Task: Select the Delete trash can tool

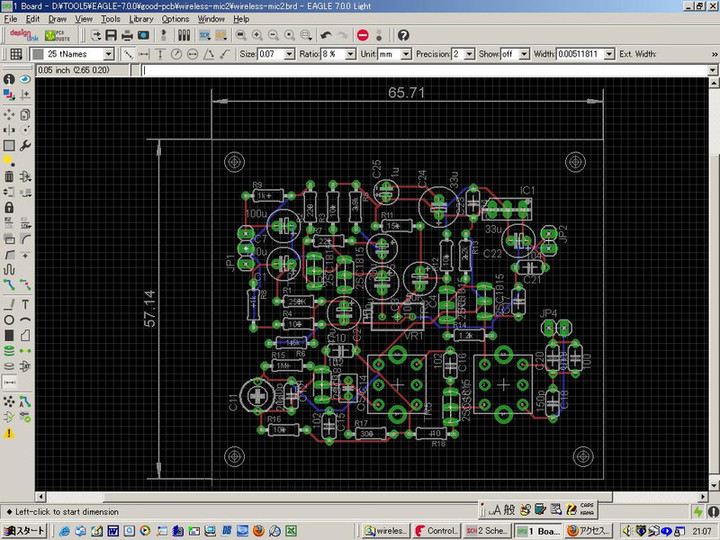Action: (x=9, y=176)
